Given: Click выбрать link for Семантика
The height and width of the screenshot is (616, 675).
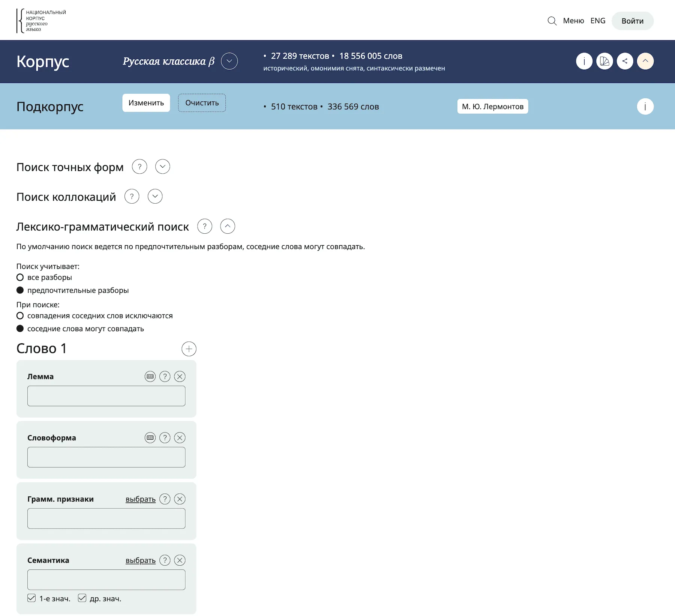Looking at the screenshot, I should (141, 560).
